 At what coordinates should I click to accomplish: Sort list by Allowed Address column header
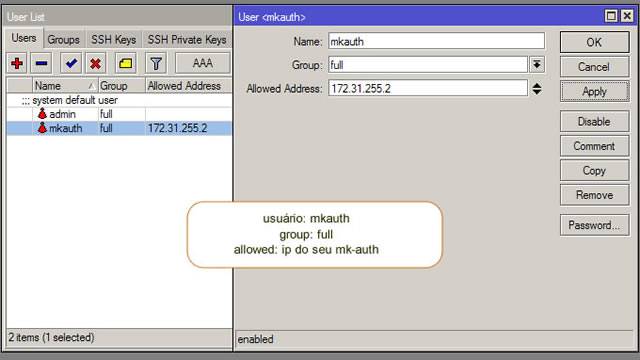click(188, 86)
